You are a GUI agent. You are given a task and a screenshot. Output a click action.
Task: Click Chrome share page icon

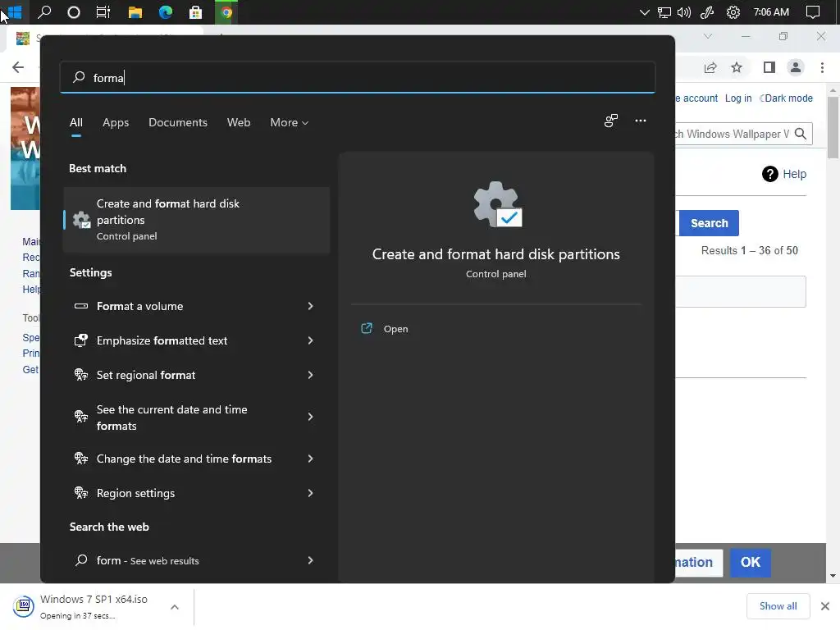710,67
